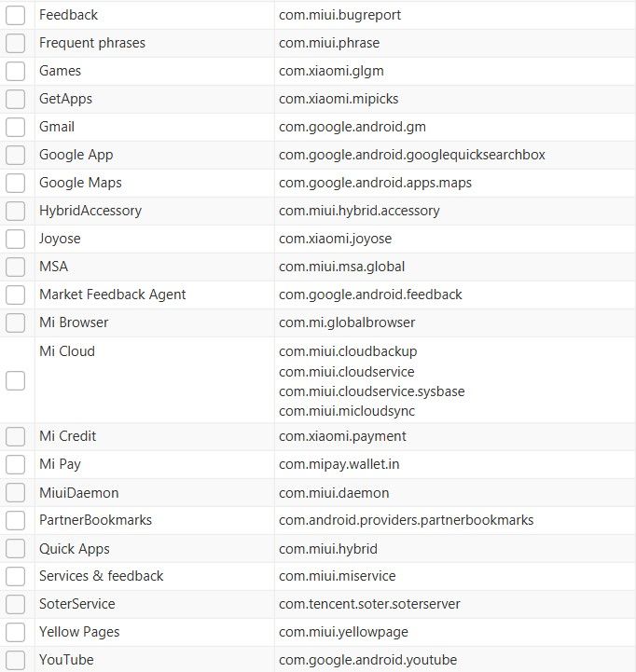Click the com.miui.yellowpage package name
Viewport: 636px width, 672px height.
[343, 632]
